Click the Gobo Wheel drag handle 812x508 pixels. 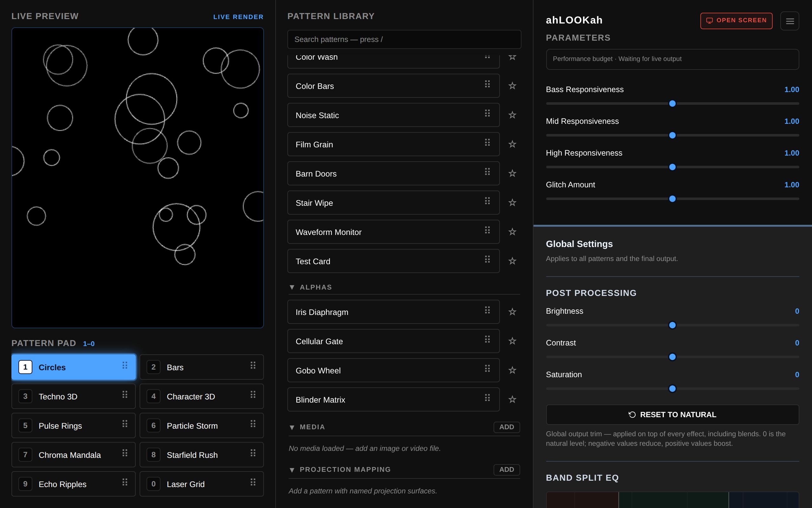487,369
